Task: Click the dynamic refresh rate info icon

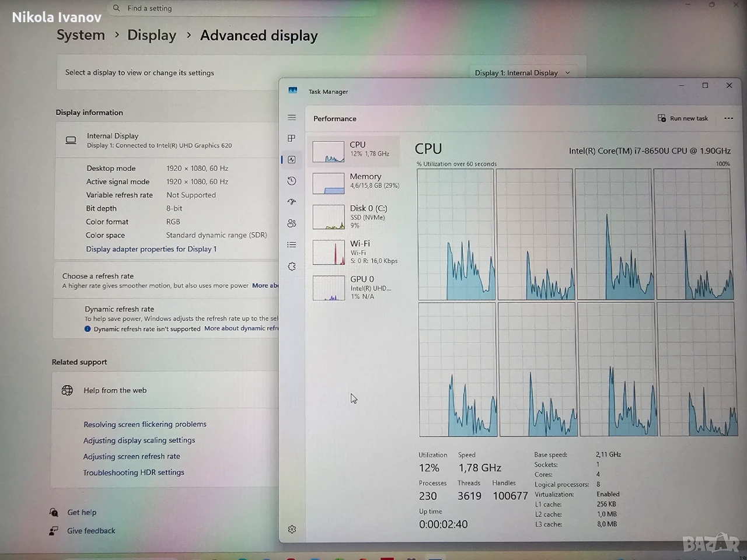Action: pyautogui.click(x=88, y=329)
